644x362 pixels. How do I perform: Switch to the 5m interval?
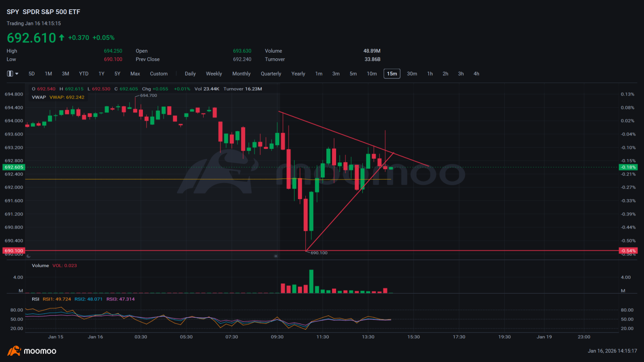(353, 74)
